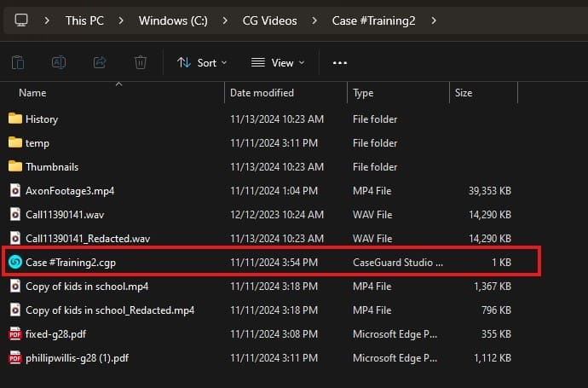
Task: Click the PC monitor icon in address bar
Action: (21, 20)
